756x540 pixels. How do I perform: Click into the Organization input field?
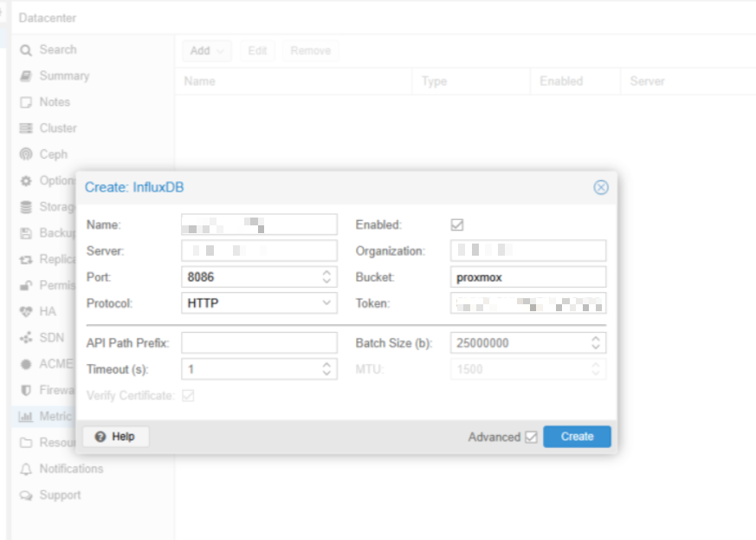click(528, 251)
